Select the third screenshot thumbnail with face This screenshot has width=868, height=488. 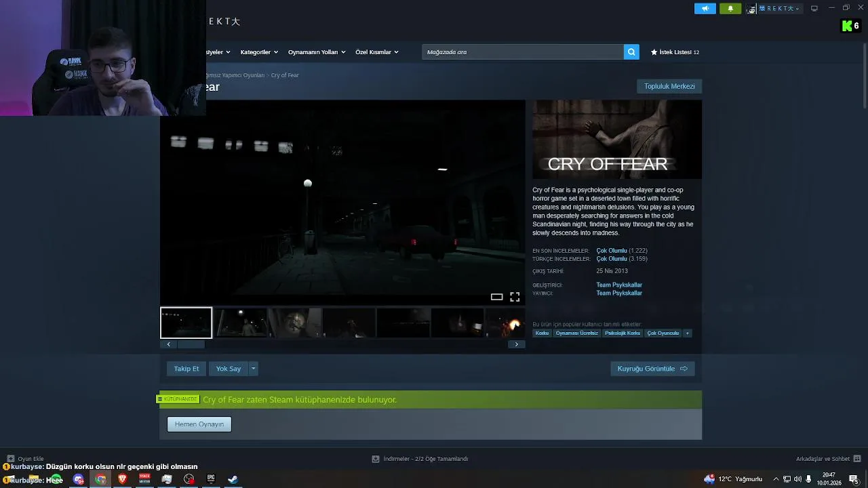pos(295,323)
